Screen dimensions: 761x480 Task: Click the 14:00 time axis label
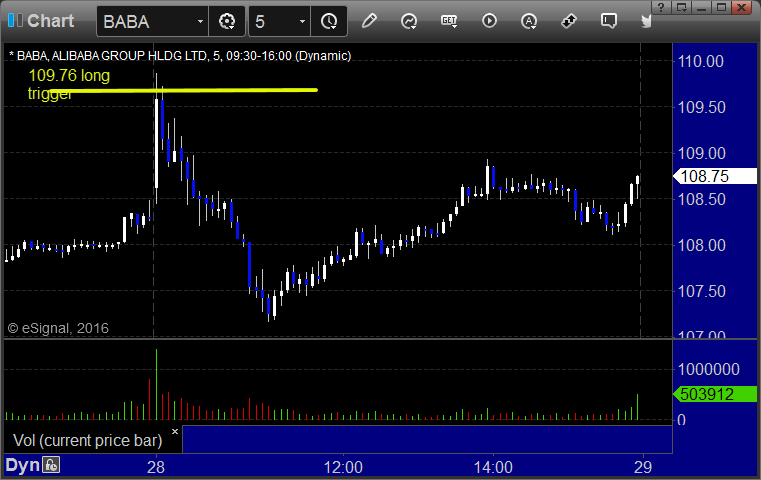pos(493,467)
